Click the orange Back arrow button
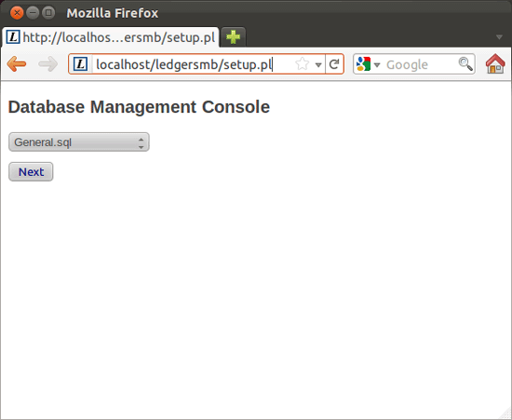Viewport: 512px width, 420px height. pos(17,63)
